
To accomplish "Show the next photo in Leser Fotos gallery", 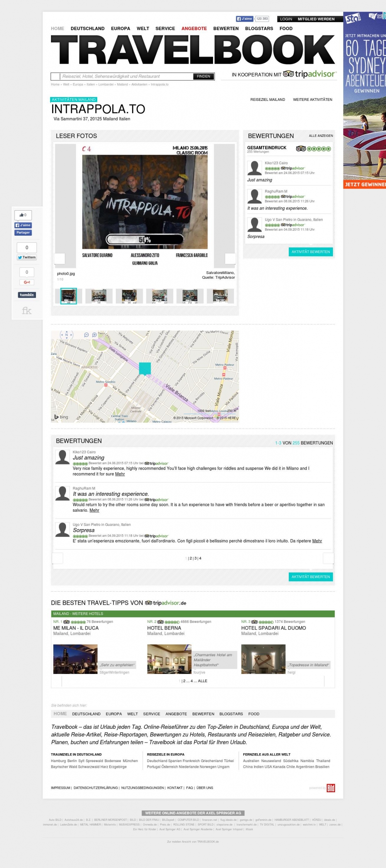I will point(230,259).
